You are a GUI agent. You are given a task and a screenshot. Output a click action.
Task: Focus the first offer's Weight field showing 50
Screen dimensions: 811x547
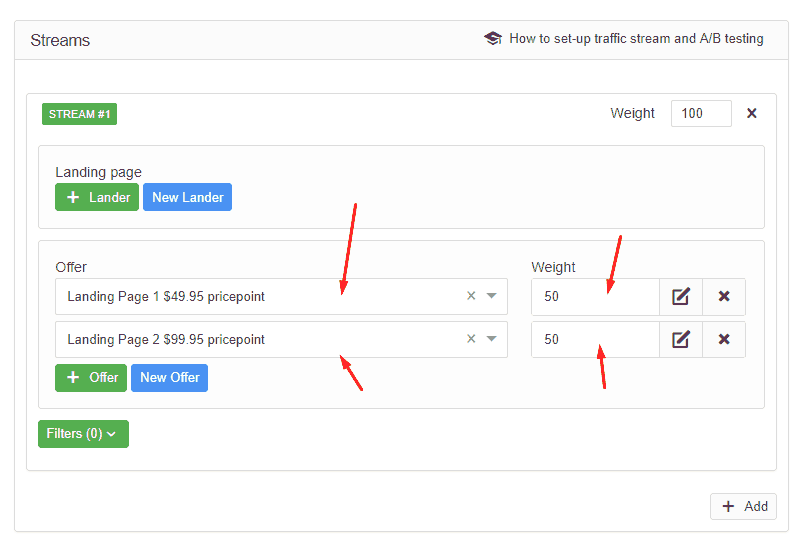(595, 297)
